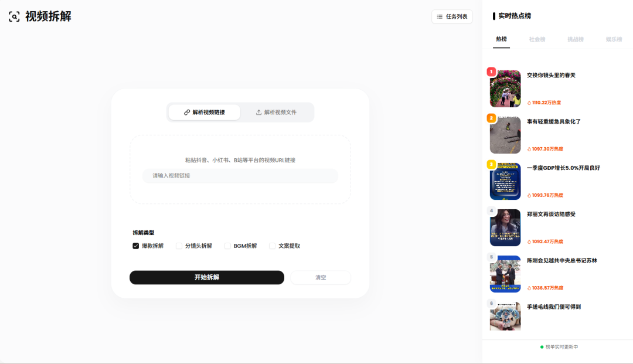
Task: Click the green live-update status dot
Action: click(542, 347)
